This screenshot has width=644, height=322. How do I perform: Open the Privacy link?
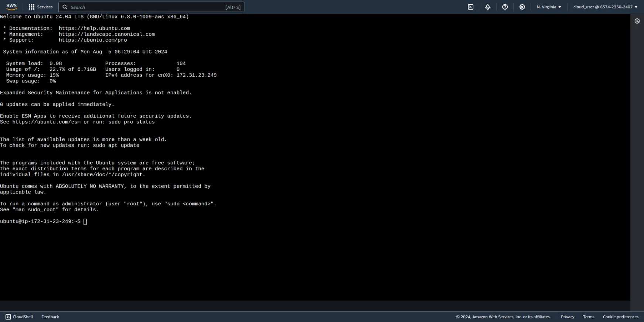(x=567, y=317)
